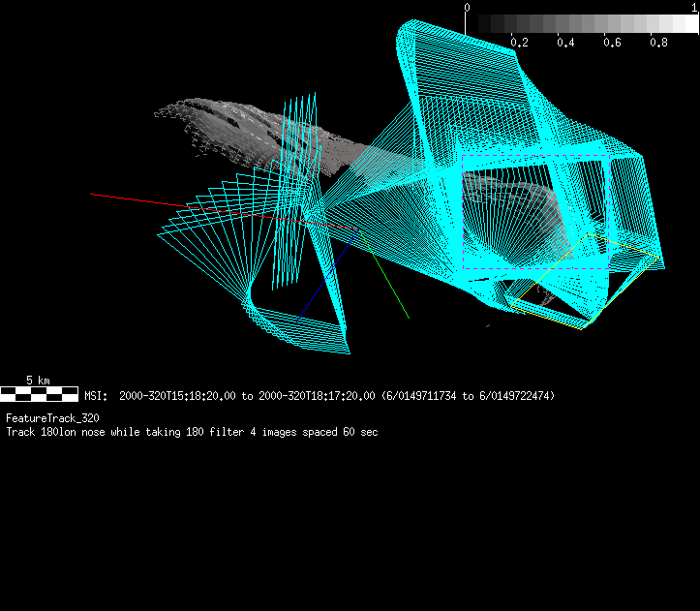Select the "5 km" scale label
Viewport: 700px width, 611px height.
[x=38, y=381]
